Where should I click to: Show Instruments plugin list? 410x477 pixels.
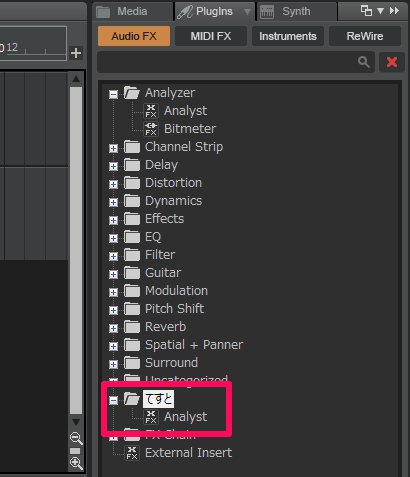[288, 36]
